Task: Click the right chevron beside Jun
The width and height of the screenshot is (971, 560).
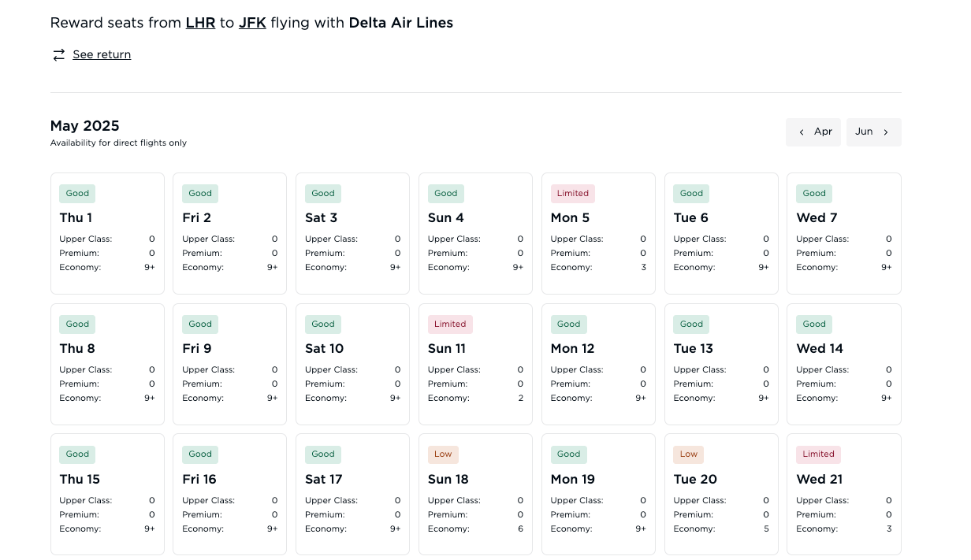Action: [886, 132]
